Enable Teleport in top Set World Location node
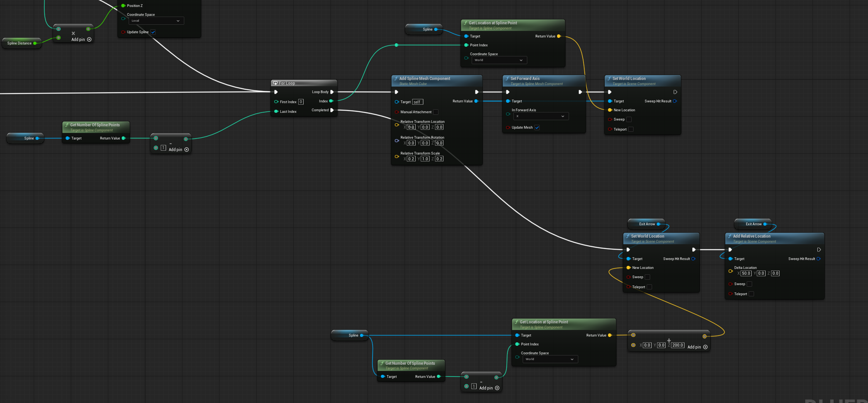868x403 pixels. tap(631, 129)
